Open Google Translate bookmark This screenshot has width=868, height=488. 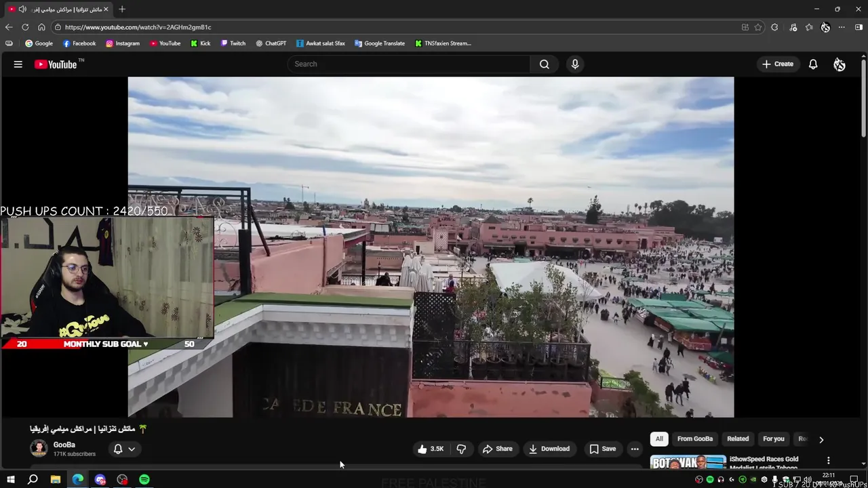pos(379,43)
